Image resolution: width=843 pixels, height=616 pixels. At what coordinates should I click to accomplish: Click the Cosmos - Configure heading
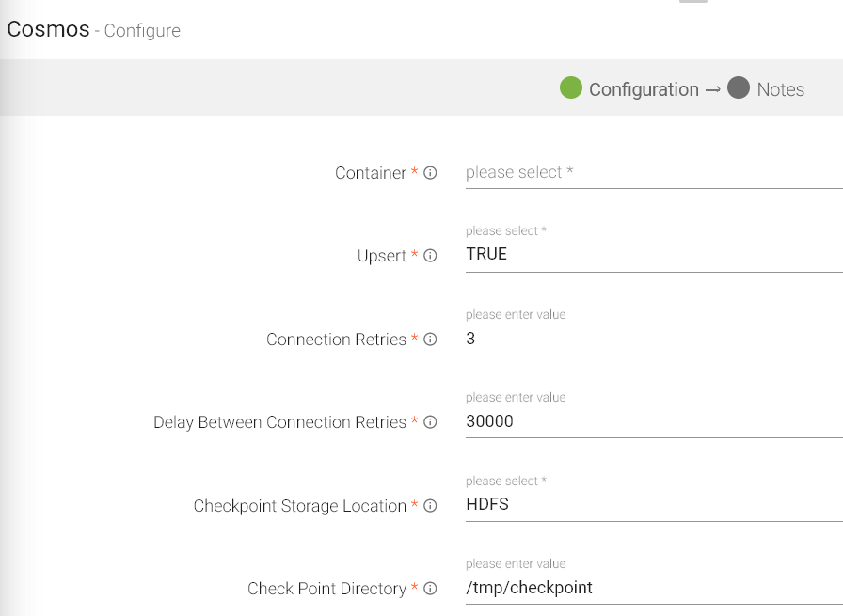coord(93,29)
